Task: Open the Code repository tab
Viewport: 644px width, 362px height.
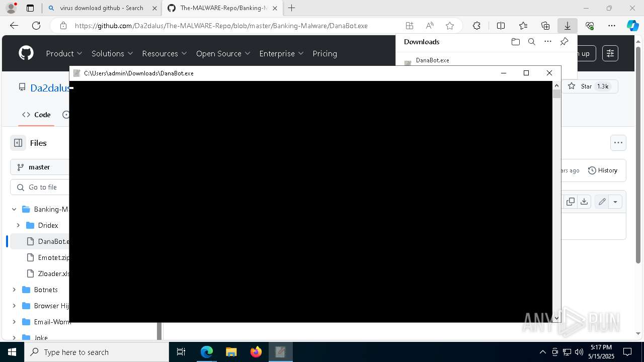Action: [x=36, y=115]
